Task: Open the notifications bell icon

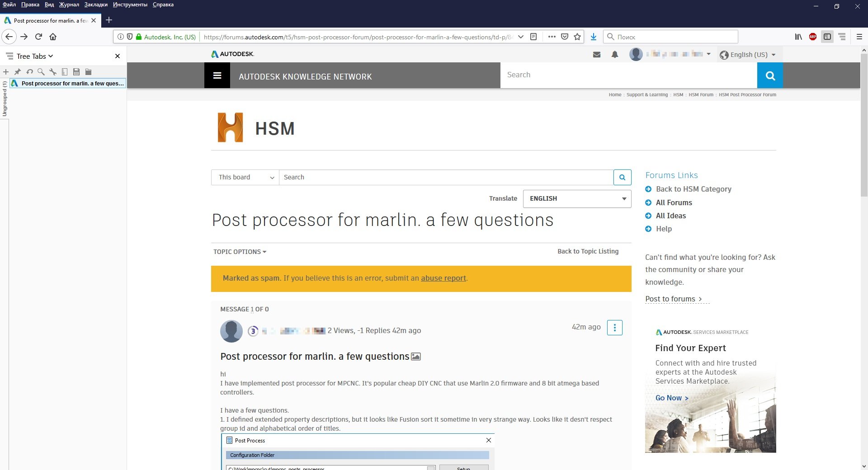Action: (615, 55)
